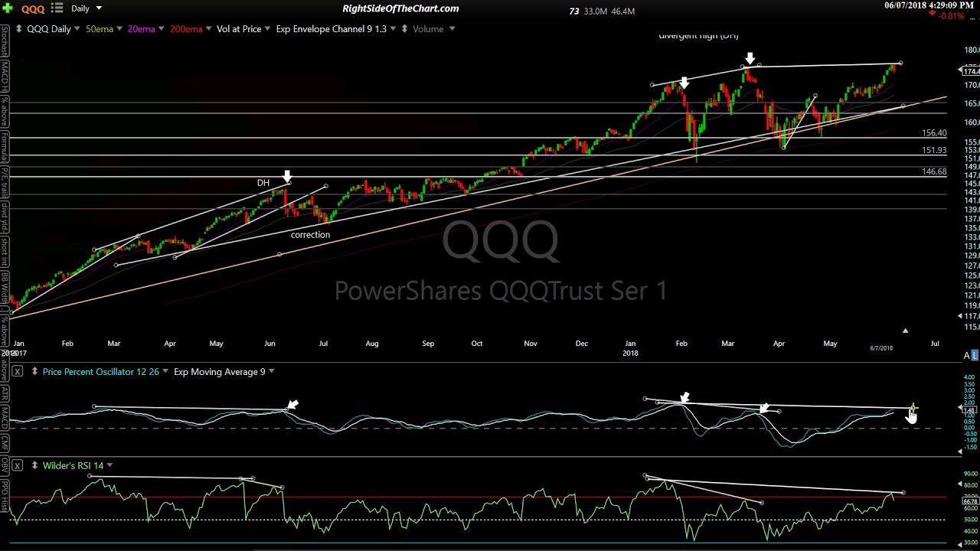Click the DH annotation text
This screenshot has height=551, width=980.
pos(263,183)
